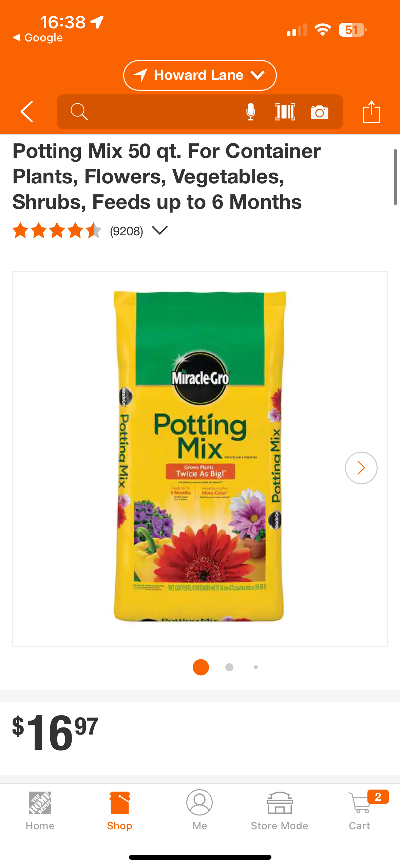
Task: Tap the voice search microphone icon
Action: (x=250, y=112)
